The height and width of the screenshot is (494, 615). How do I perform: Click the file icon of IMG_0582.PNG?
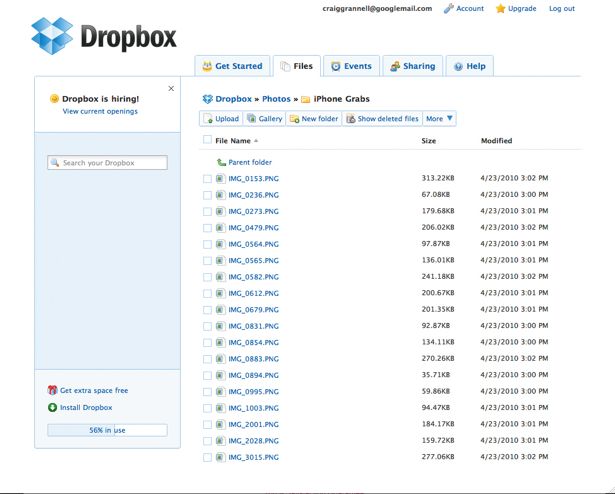pyautogui.click(x=220, y=277)
